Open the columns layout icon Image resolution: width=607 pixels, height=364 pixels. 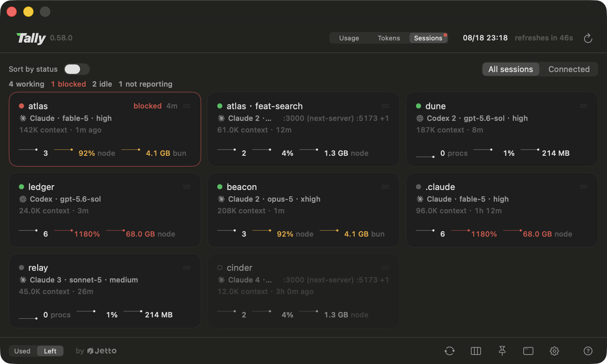[x=476, y=351]
